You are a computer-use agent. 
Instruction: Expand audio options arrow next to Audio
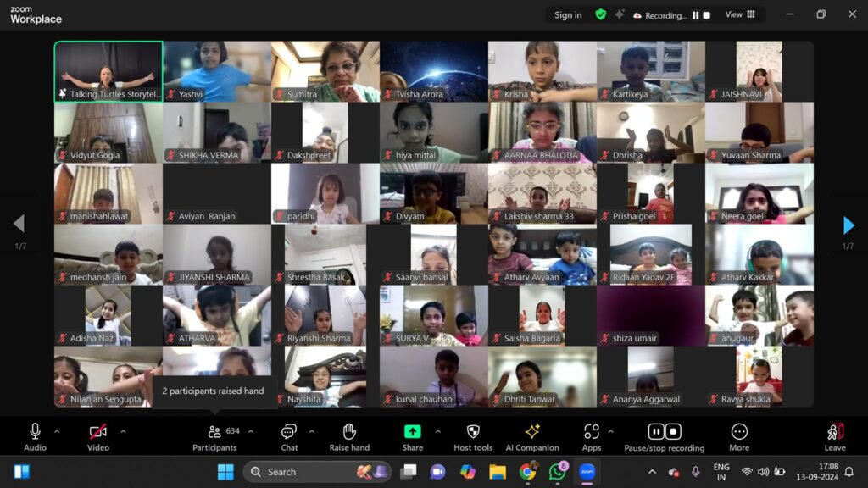pos(57,431)
